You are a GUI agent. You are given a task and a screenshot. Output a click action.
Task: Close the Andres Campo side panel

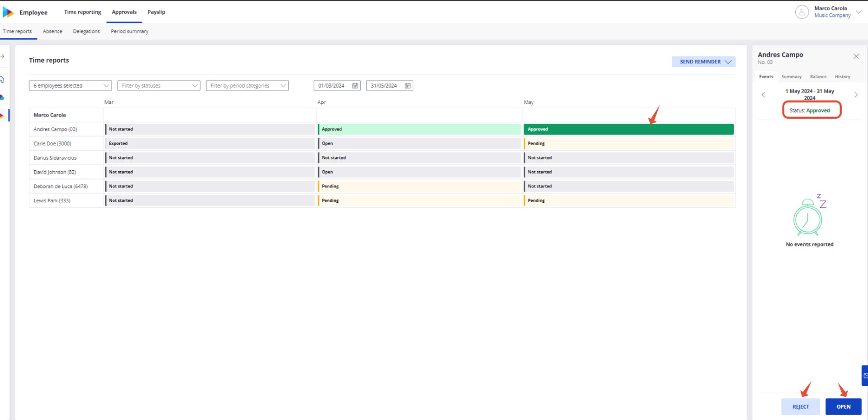[856, 56]
